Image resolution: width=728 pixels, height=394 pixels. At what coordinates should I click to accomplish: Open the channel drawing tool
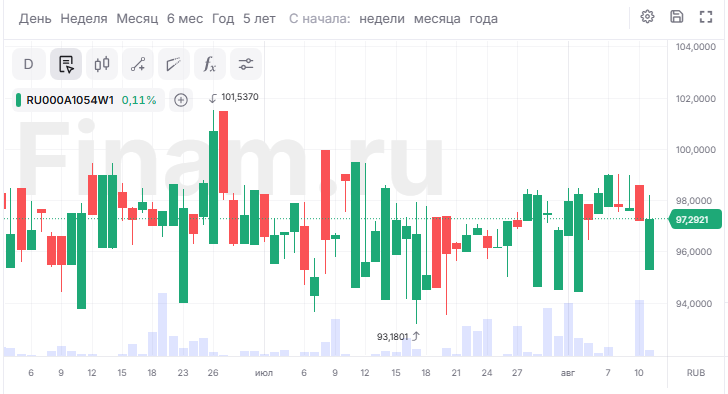(174, 64)
